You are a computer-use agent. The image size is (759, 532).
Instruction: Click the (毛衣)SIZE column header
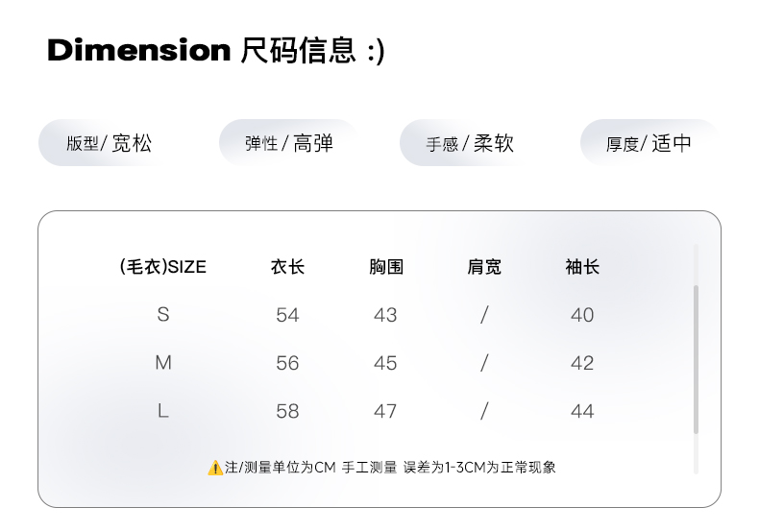[162, 267]
